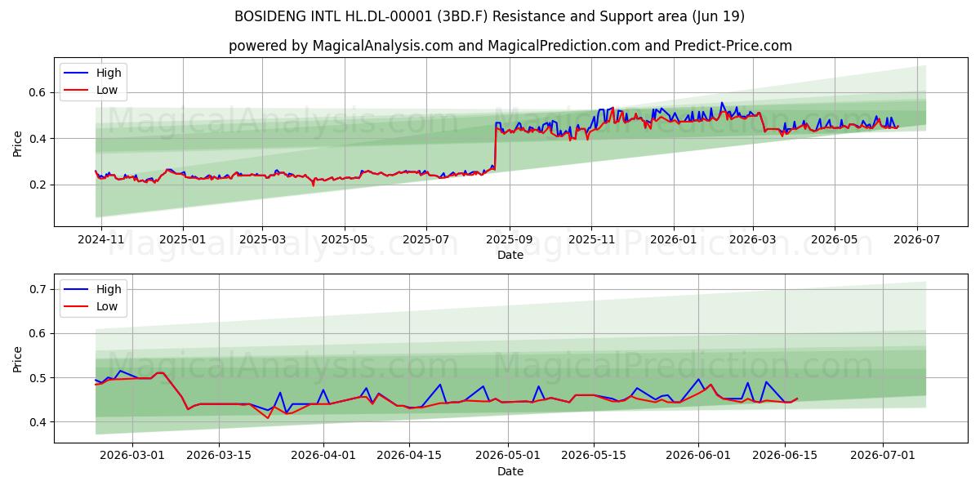Click the '2025-01' x-axis label
This screenshot has height=490, width=980.
tap(182, 240)
